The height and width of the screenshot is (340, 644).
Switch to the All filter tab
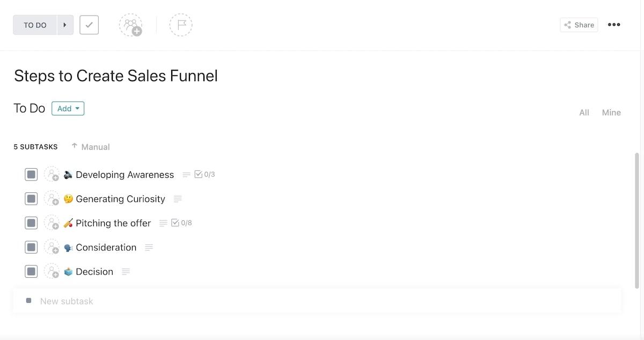584,112
